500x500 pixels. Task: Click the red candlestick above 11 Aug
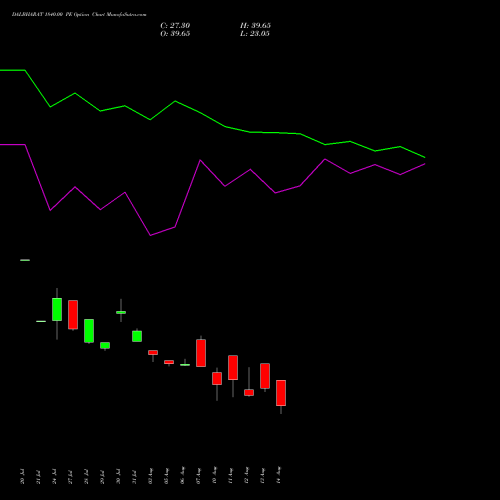[x=233, y=367]
